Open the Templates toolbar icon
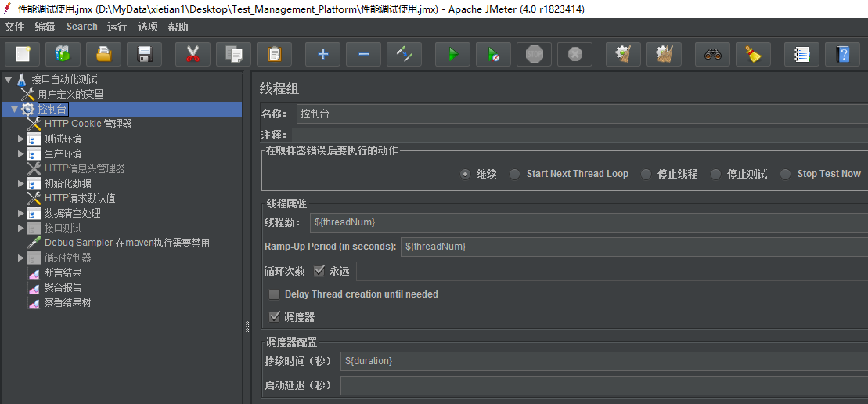868x404 pixels. tap(63, 54)
